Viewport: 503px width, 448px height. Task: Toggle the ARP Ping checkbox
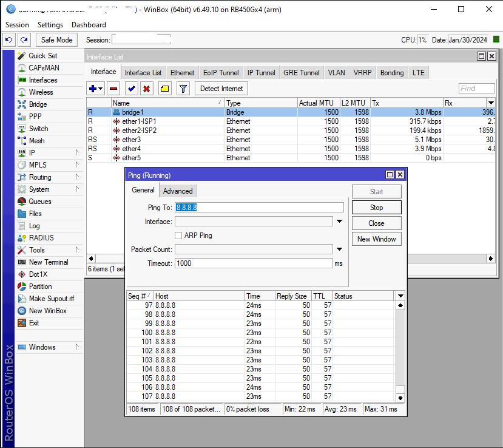178,236
